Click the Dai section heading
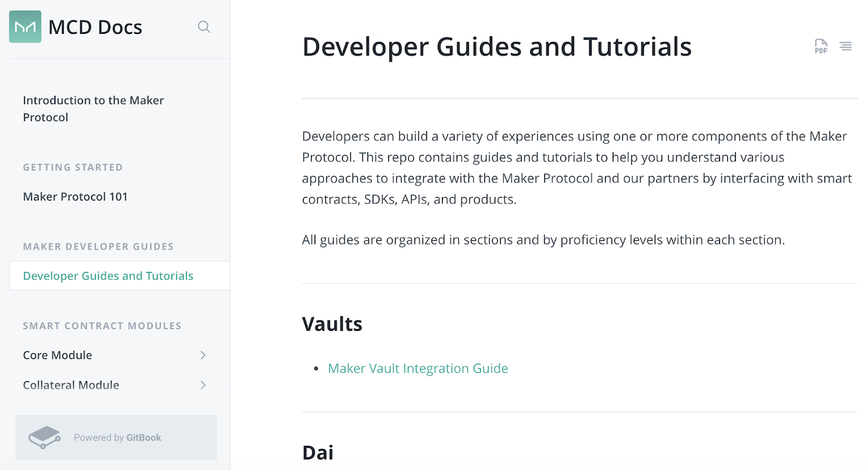 click(318, 452)
